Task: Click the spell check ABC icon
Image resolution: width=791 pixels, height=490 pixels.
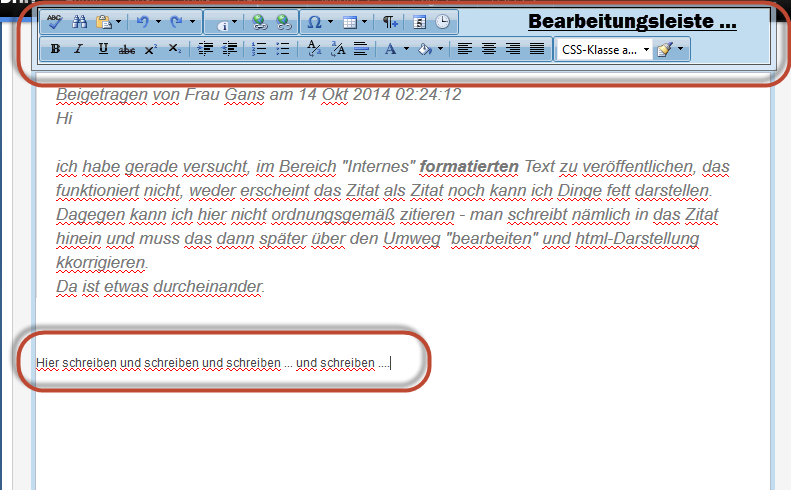Action: coord(56,21)
